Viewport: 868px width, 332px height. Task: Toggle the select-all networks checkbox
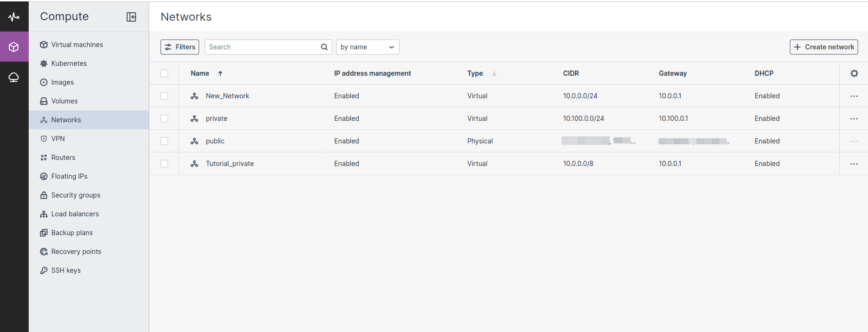[164, 73]
